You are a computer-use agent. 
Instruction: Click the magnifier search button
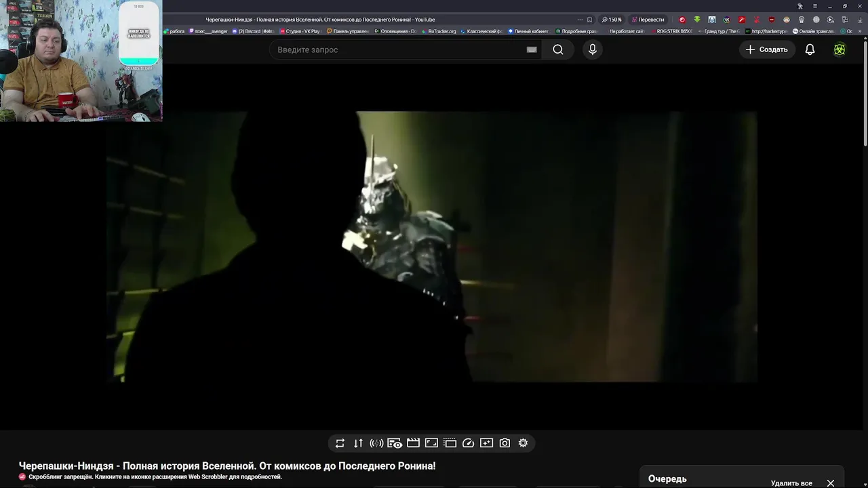tap(558, 49)
